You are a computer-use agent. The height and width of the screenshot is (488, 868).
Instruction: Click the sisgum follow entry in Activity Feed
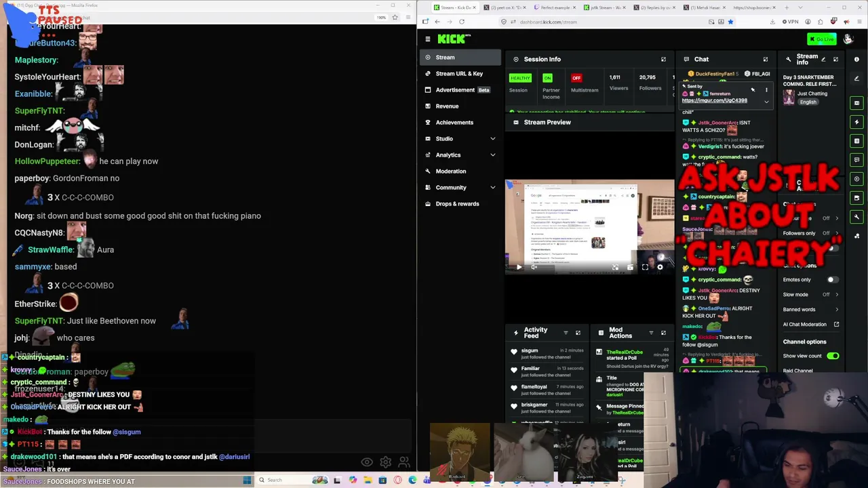548,354
